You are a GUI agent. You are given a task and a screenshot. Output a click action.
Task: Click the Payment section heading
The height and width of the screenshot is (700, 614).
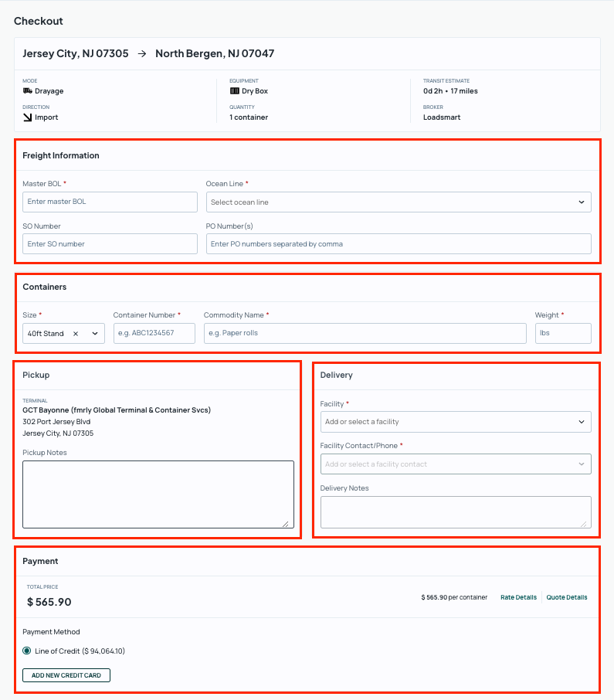point(40,561)
